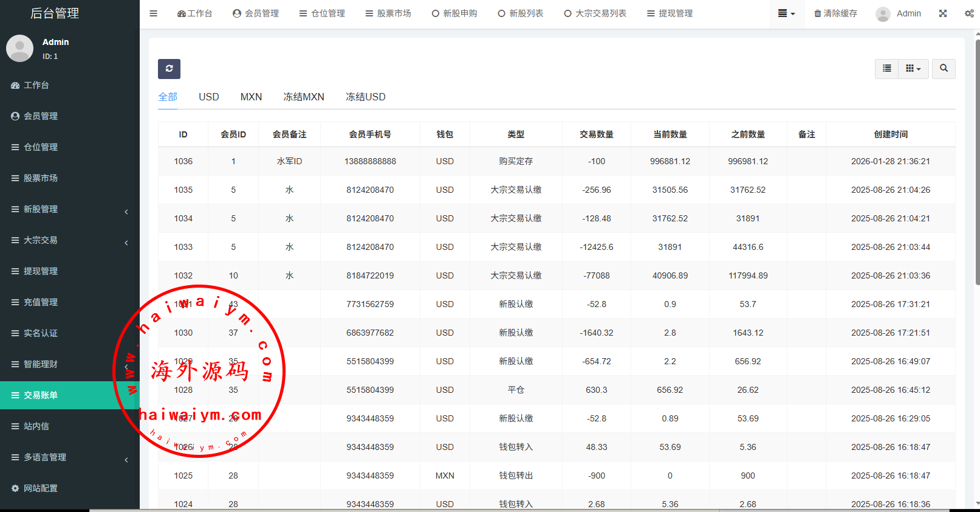Select the USD tab

tap(209, 97)
